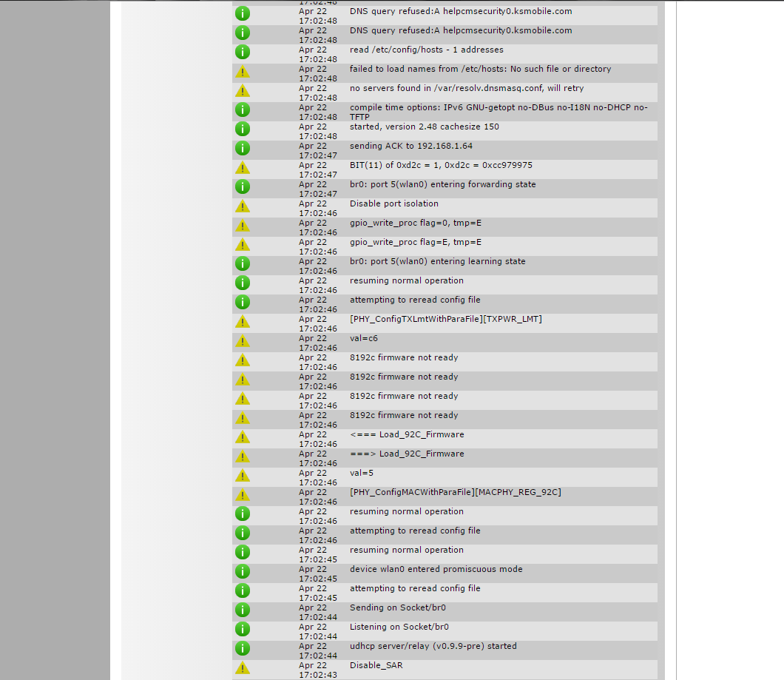
Task: Select text 'read /etc/config/hosts - 1 addresses'
Action: pyautogui.click(x=427, y=50)
